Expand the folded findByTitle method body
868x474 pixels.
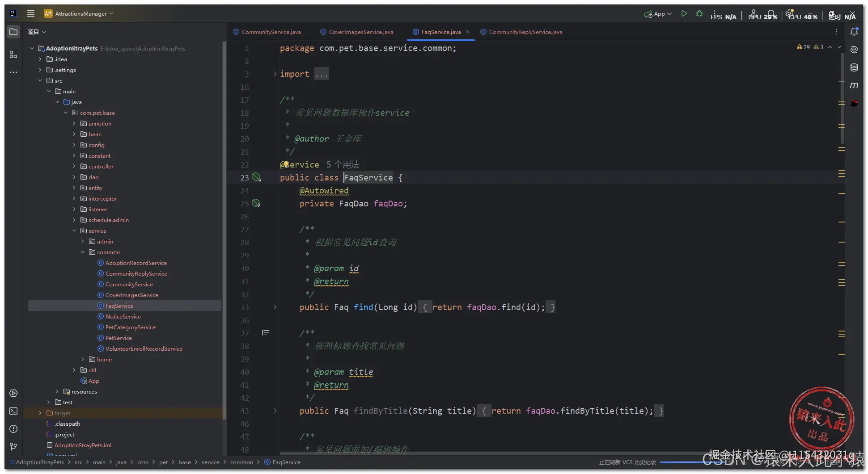pyautogui.click(x=275, y=411)
